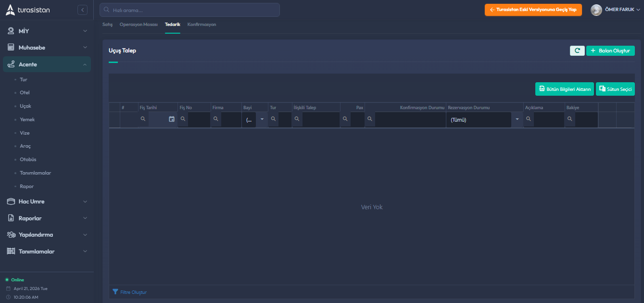
Task: Switch to the Konfirmasyon tab
Action: point(202,25)
